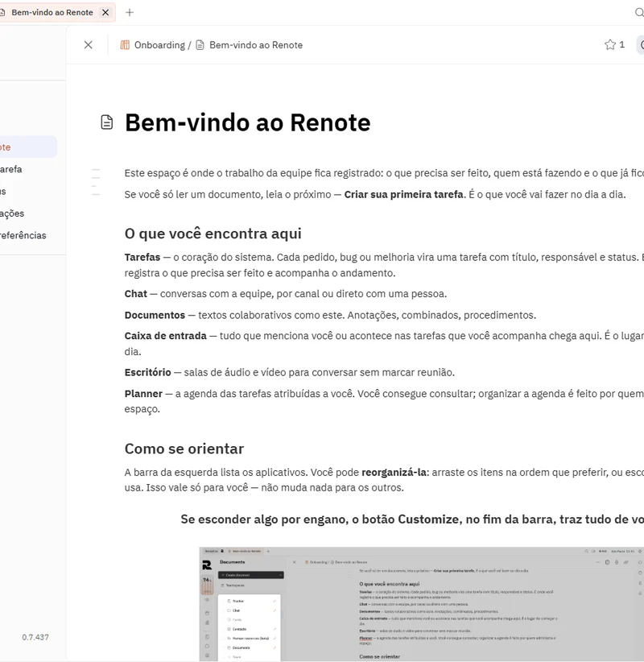644x662 pixels.
Task: Click the bold word reorganizá-la
Action: tap(394, 473)
